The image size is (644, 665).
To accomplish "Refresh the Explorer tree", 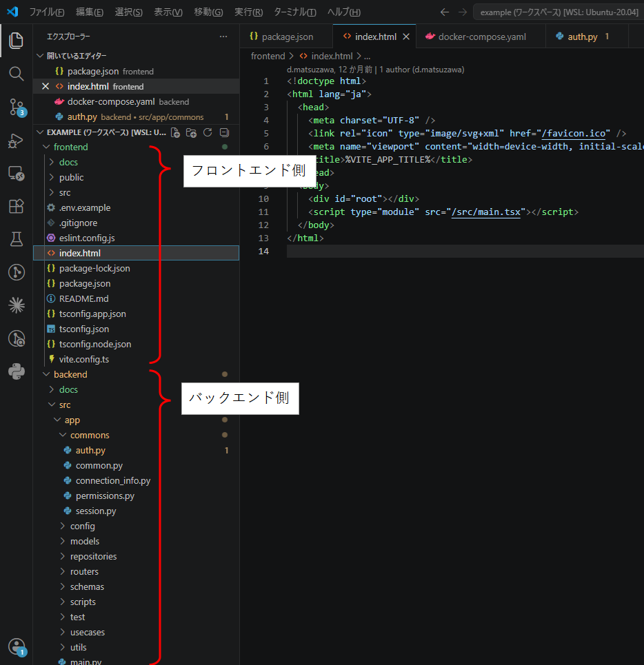I will tap(208, 133).
